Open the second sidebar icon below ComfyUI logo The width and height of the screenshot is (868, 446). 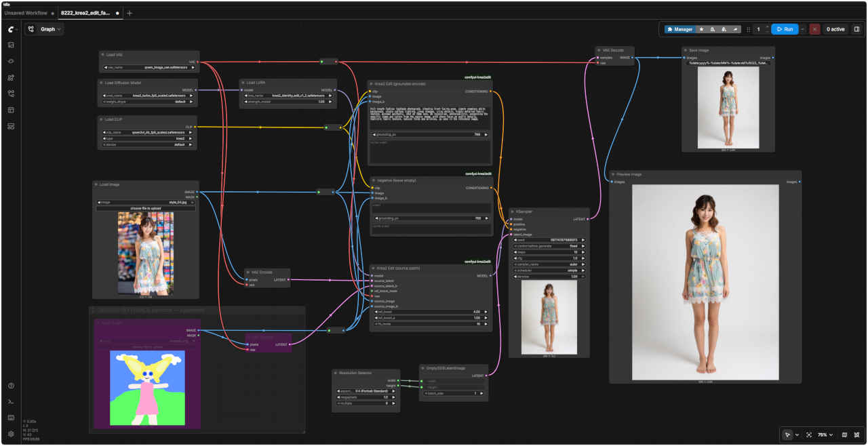click(x=11, y=61)
